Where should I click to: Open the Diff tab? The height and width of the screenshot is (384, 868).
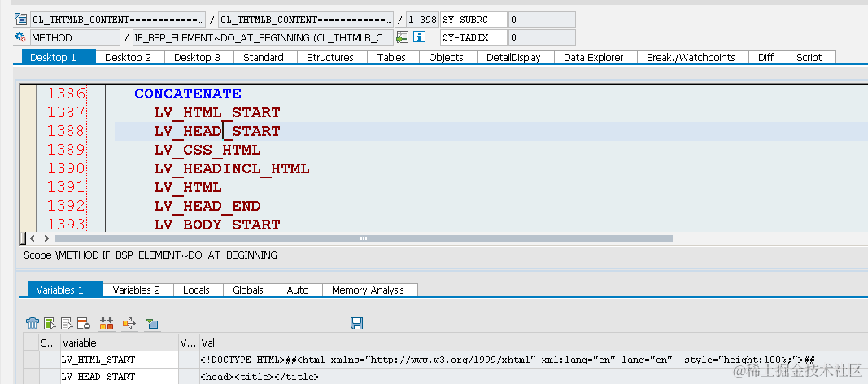point(766,57)
